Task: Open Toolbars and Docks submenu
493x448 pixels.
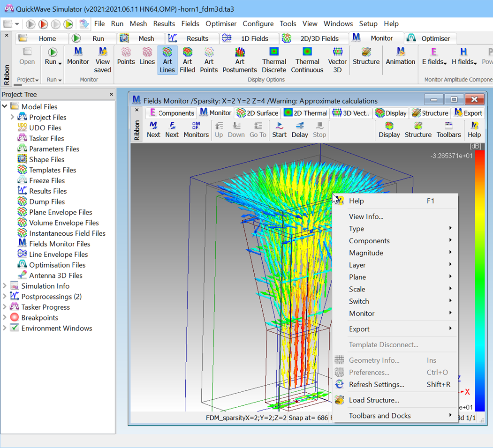Action: pyautogui.click(x=395, y=416)
